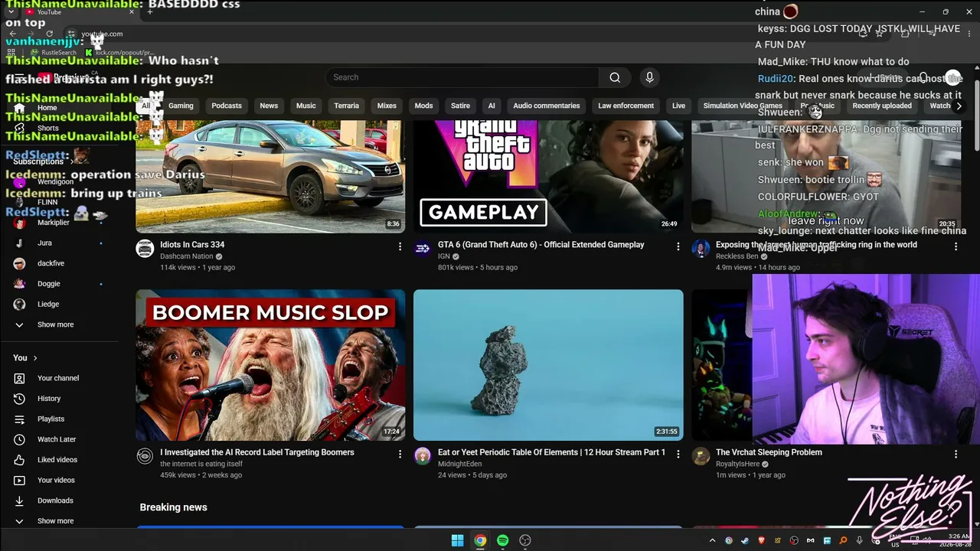Viewport: 980px width, 551px height.
Task: Open more actions for AI Record Label video
Action: pyautogui.click(x=400, y=454)
